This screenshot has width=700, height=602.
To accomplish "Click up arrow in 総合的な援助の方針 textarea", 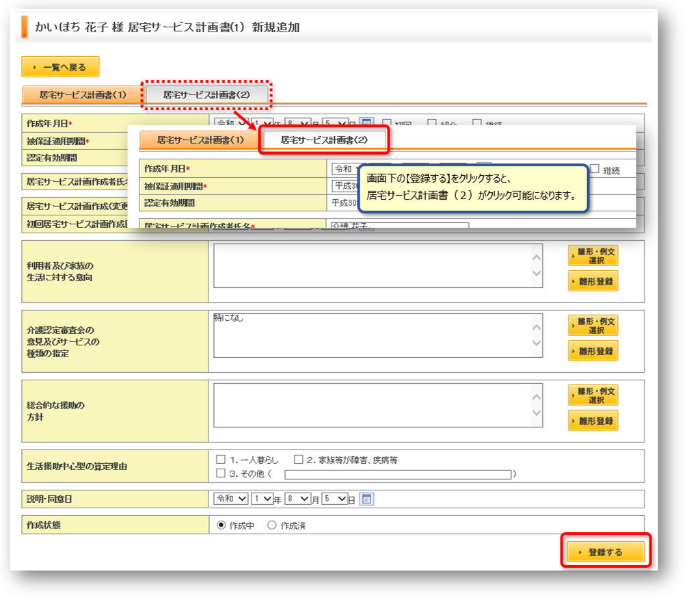I will pyautogui.click(x=537, y=397).
